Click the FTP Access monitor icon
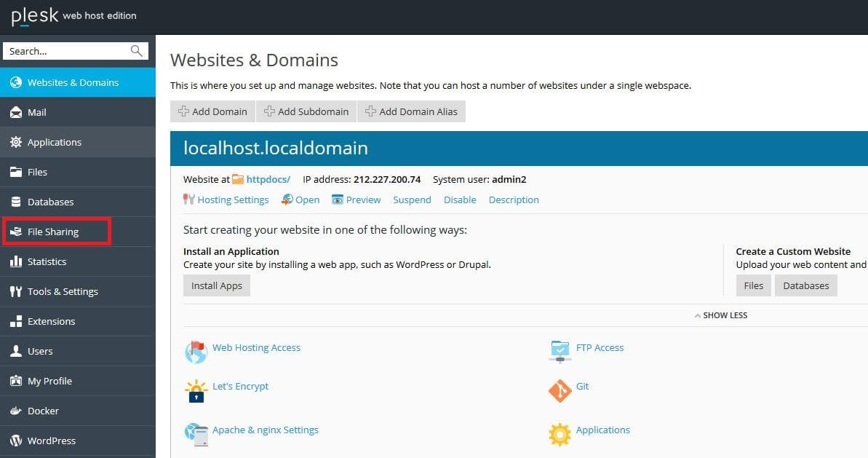The image size is (868, 458). pyautogui.click(x=560, y=352)
